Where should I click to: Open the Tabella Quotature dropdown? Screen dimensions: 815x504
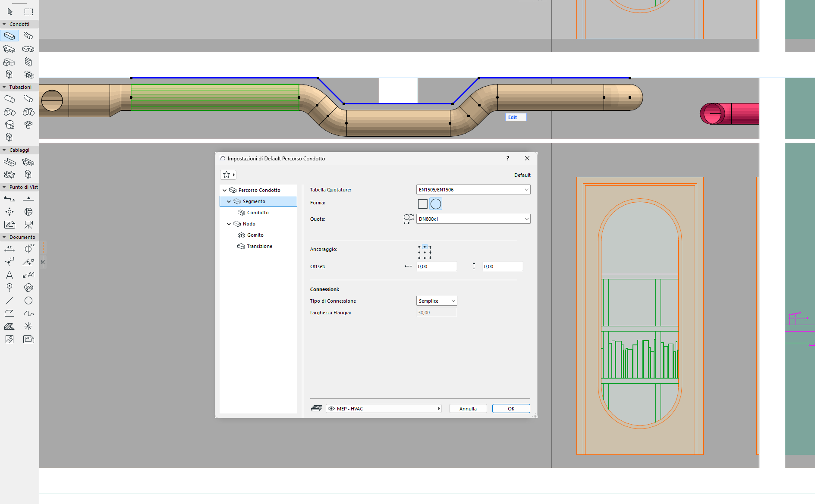[473, 190]
